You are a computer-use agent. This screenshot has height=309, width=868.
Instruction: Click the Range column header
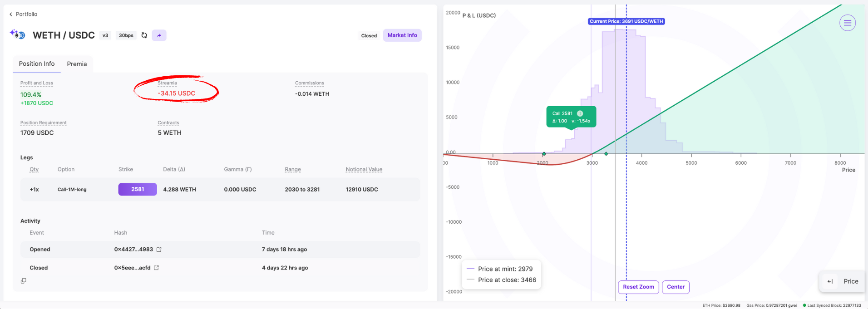point(293,170)
